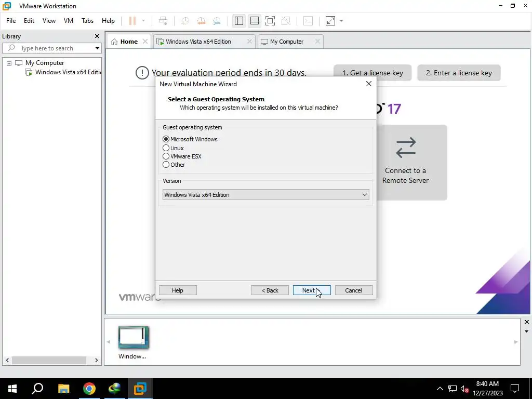Open taskbar search magnifier
This screenshot has height=399, width=532.
(x=37, y=389)
